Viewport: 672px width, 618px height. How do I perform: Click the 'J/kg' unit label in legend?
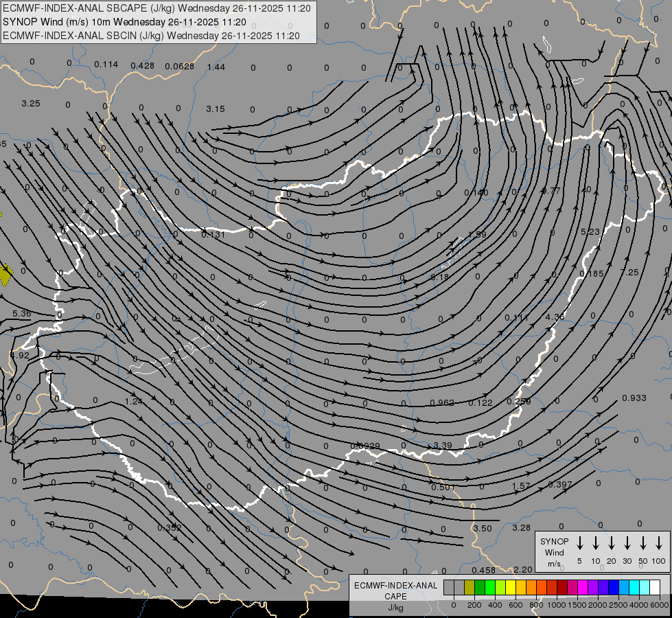pyautogui.click(x=395, y=608)
